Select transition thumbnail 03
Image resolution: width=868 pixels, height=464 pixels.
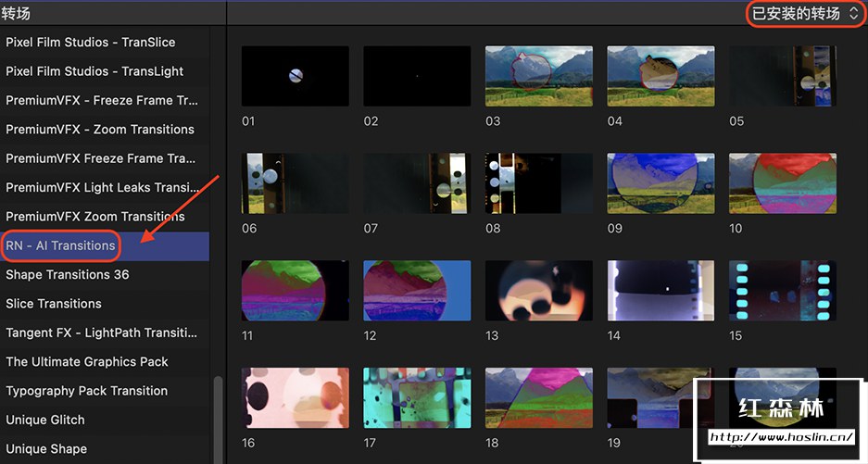pyautogui.click(x=538, y=76)
